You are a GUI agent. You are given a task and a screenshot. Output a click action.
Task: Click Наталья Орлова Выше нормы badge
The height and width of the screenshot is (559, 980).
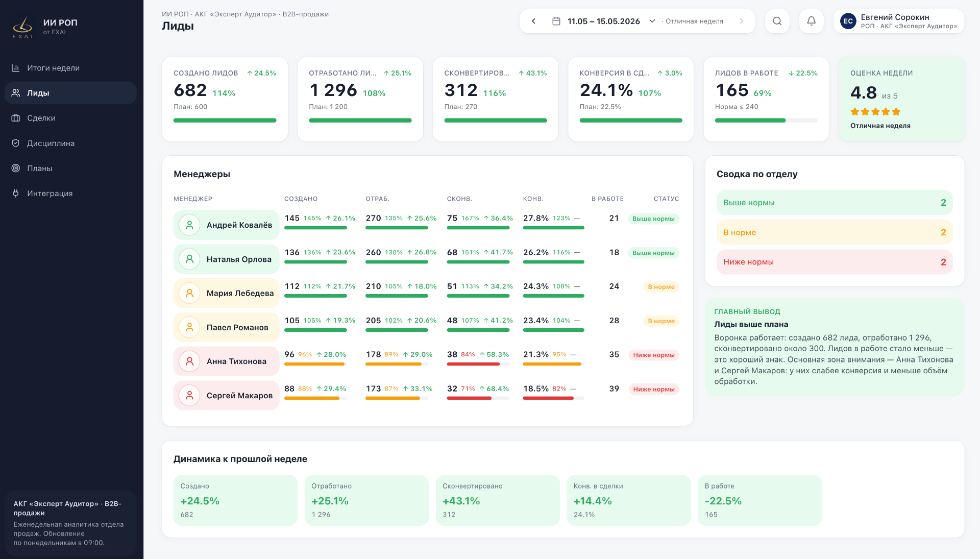click(x=653, y=253)
